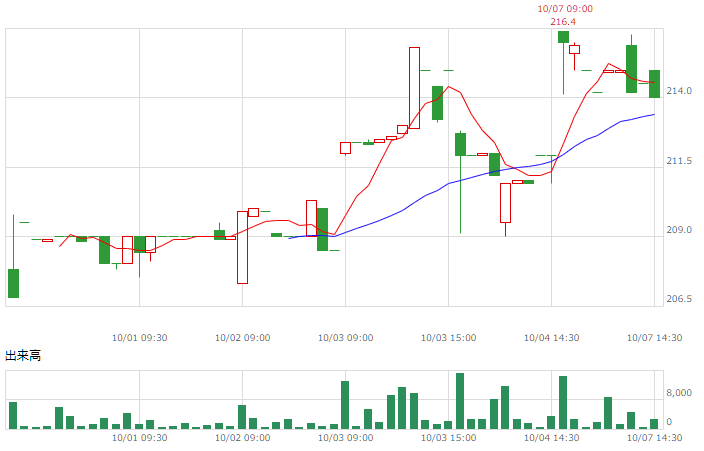The image size is (704, 451).
Task: Click the 10/03 15:00 label under price chart
Action: click(x=449, y=338)
